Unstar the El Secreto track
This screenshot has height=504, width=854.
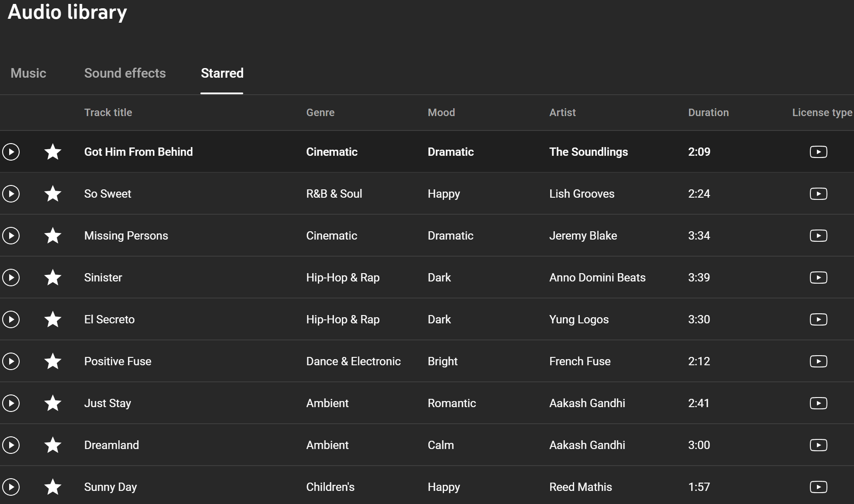pos(53,319)
